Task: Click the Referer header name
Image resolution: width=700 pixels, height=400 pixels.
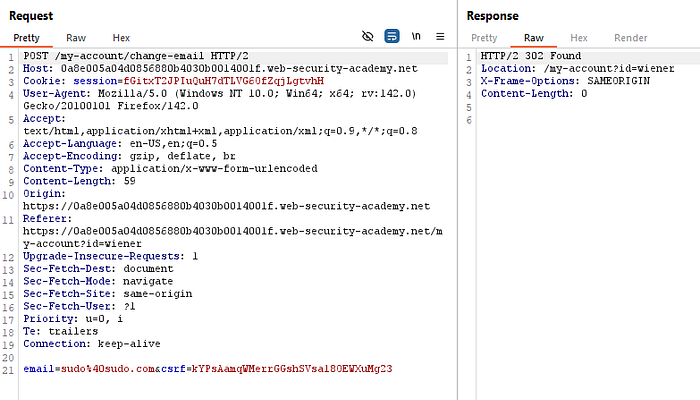Action: pos(45,218)
